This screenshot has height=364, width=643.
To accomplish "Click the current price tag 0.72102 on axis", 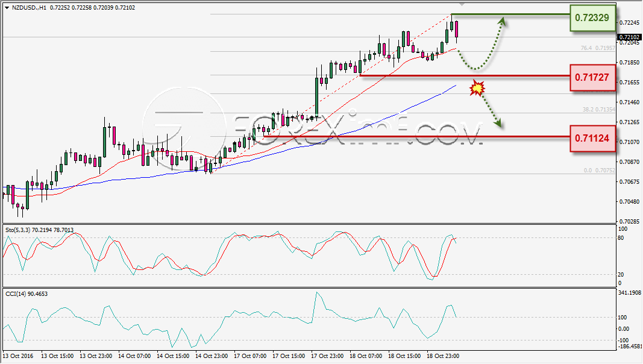I will [630, 37].
